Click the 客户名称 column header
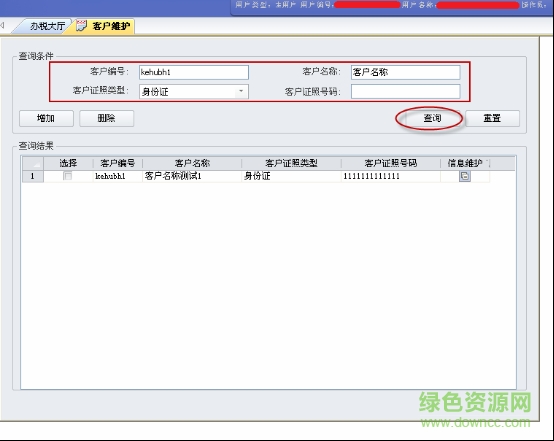Image resolution: width=554 pixels, height=441 pixels. [x=192, y=163]
